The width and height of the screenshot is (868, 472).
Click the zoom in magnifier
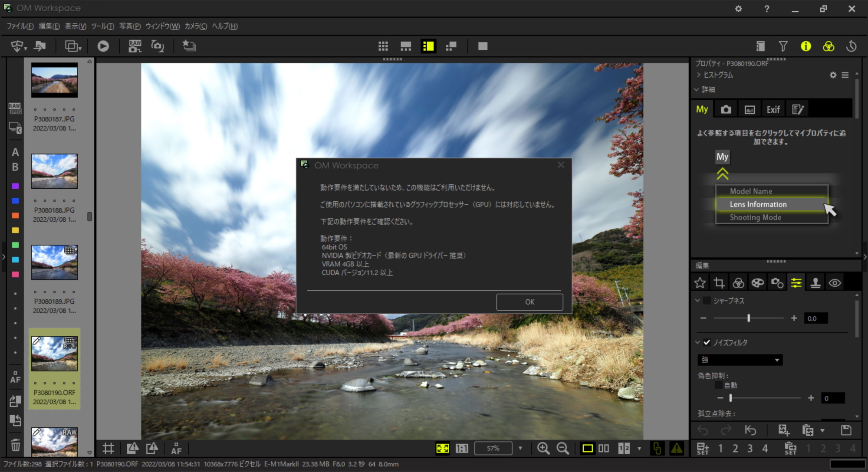tap(543, 448)
